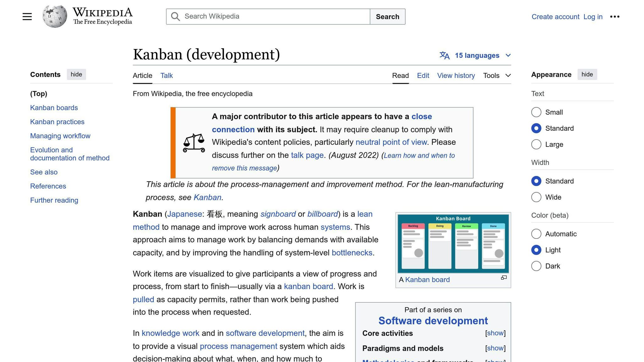
Task: Open the more options ellipsis menu
Action: click(614, 16)
